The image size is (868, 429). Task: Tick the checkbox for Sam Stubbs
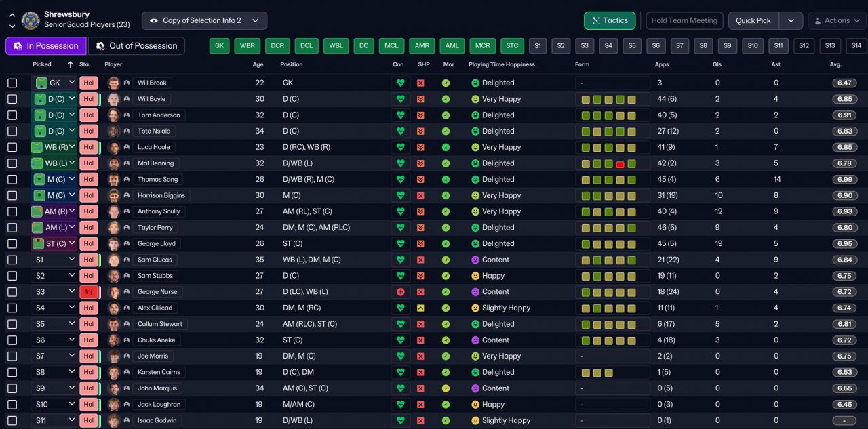click(x=12, y=276)
